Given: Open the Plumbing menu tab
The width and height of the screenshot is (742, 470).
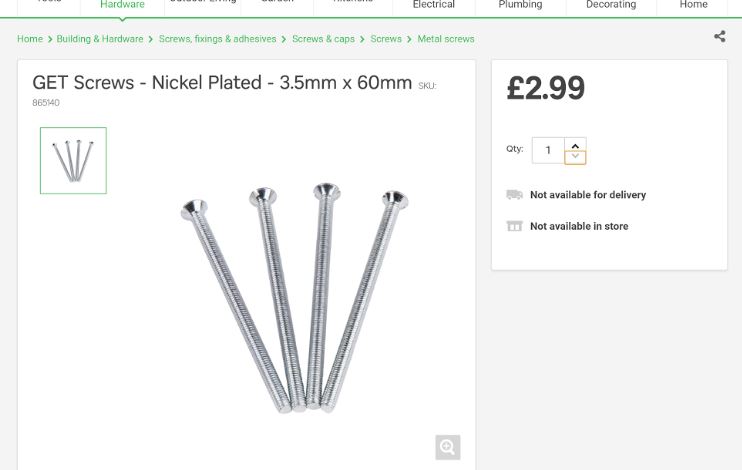Looking at the screenshot, I should click(520, 5).
